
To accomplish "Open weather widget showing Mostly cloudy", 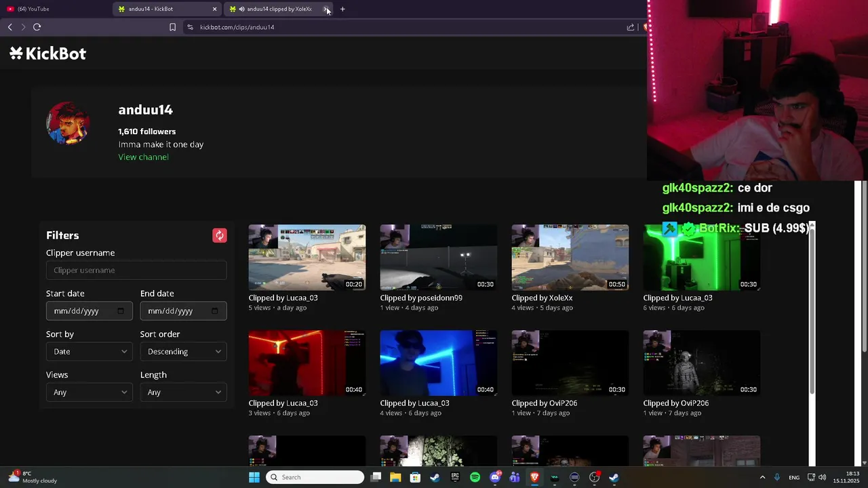I will point(33,477).
